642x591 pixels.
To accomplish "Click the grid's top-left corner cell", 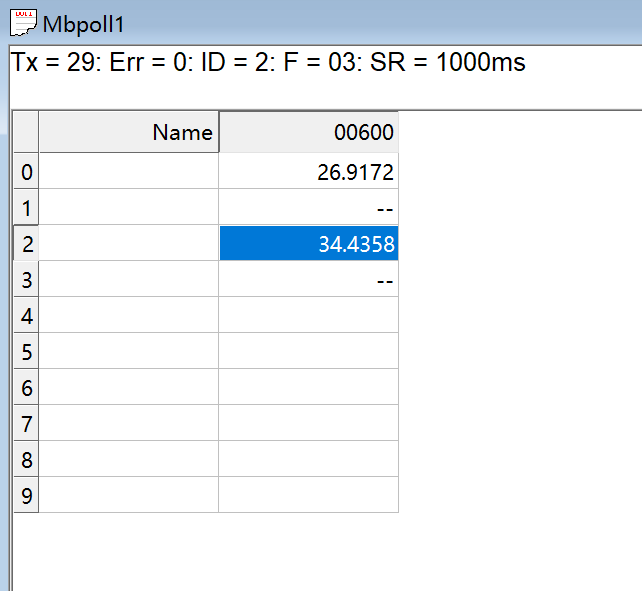I will pyautogui.click(x=25, y=132).
